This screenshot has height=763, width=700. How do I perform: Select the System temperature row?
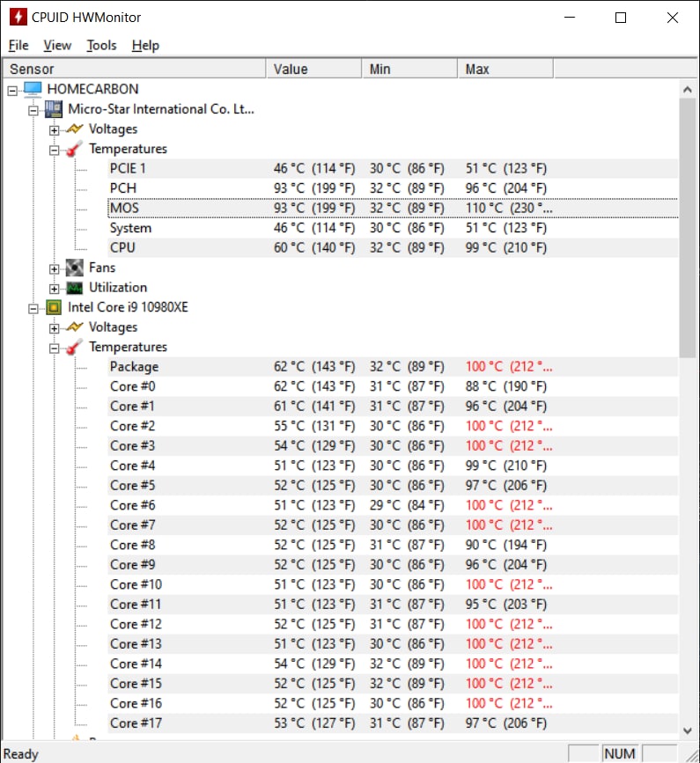tap(393, 228)
